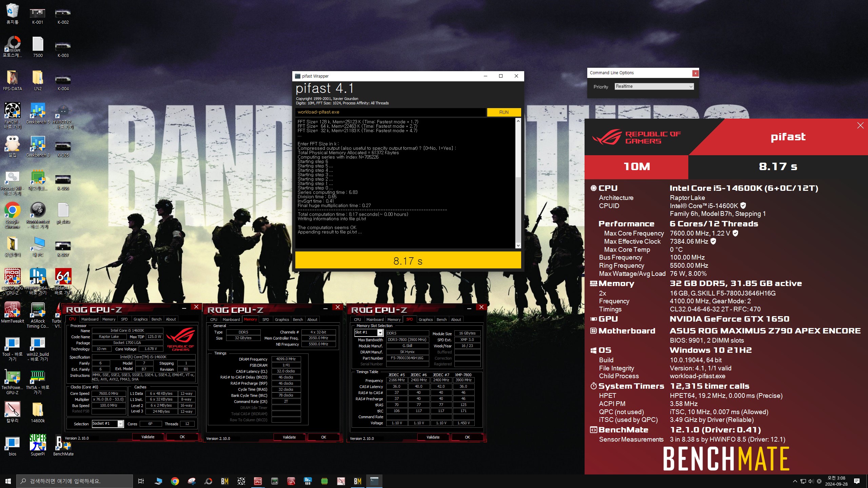Click OK in CPU tab window

point(182,437)
